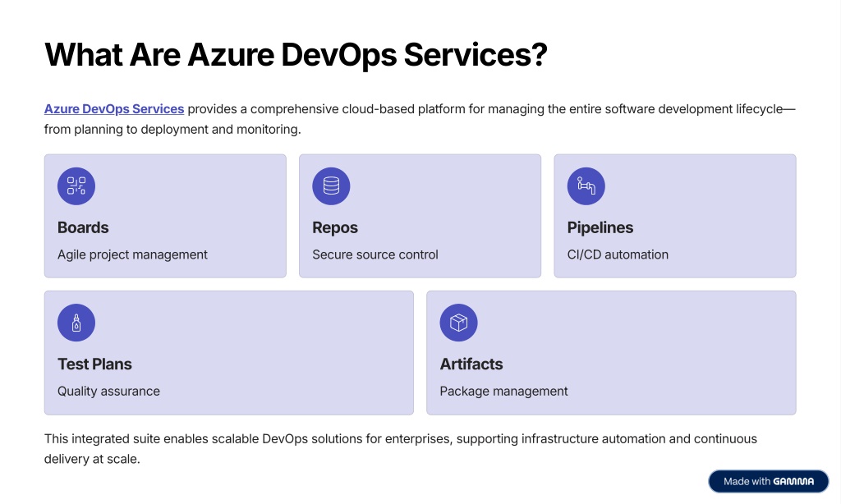This screenshot has height=504, width=841.
Task: Click the slide title 'What Are Azure DevOps Services?'
Action: pyautogui.click(x=296, y=55)
